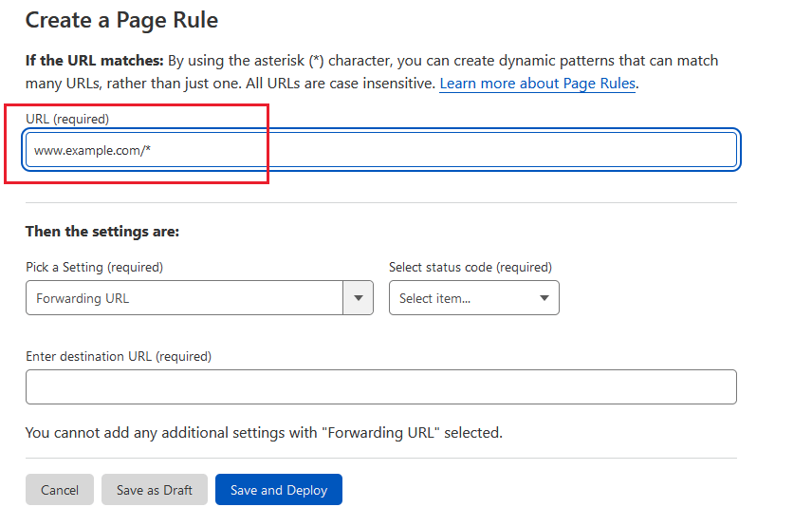The image size is (812, 526).
Task: Click the "Select item..." placeholder text
Action: pyautogui.click(x=434, y=298)
